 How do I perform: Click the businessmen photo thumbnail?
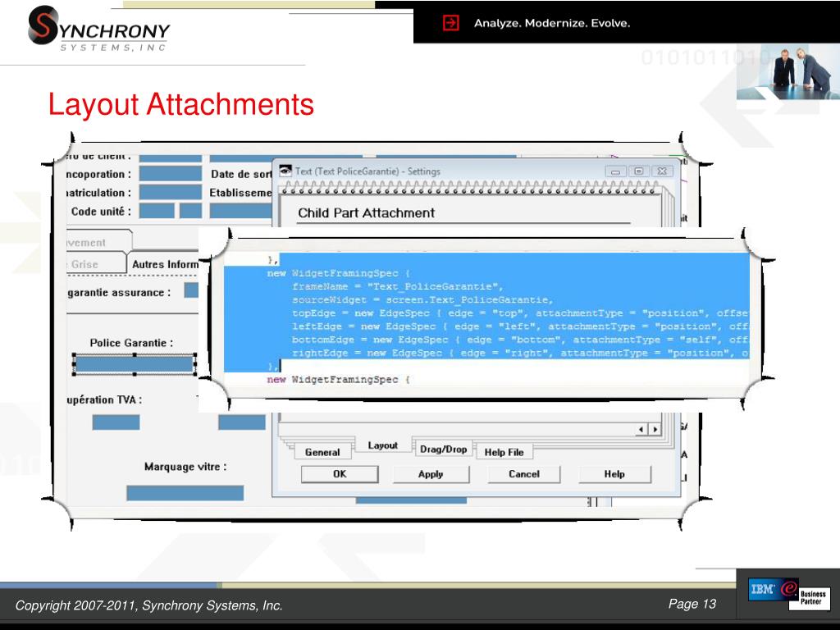(x=788, y=72)
